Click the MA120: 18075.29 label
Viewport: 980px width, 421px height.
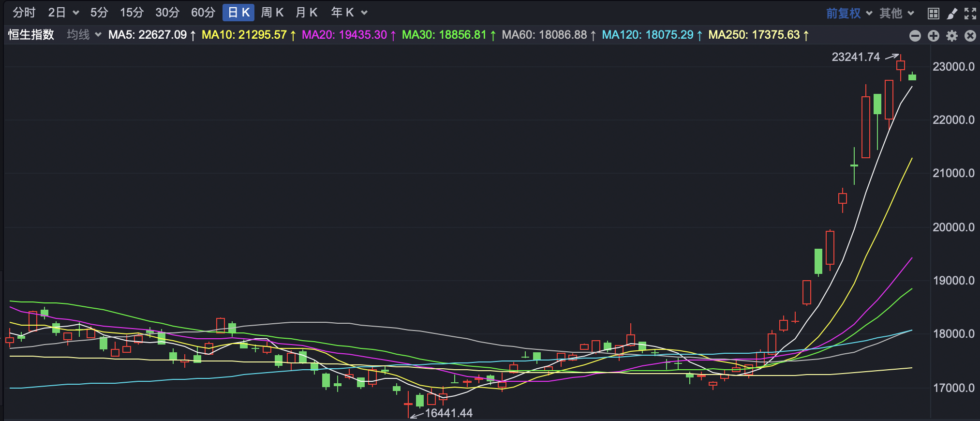tap(653, 35)
